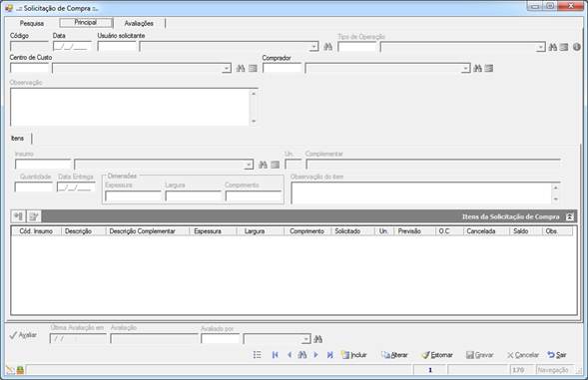Click edit item icon above items grid
The width and height of the screenshot is (588, 380).
pos(34,216)
